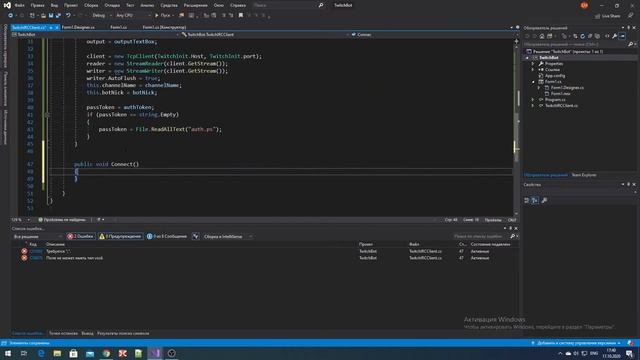Select App.config in Solution Explorer
The image size is (640, 360).
pos(555,76)
